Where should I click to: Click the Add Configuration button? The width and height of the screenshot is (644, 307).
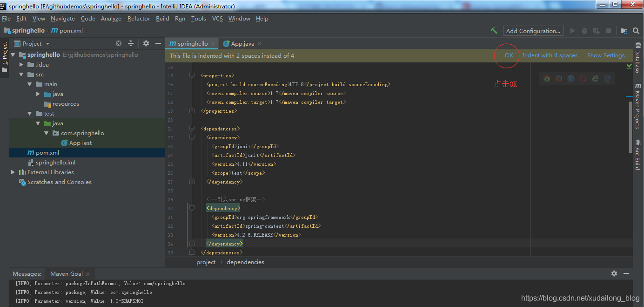533,31
